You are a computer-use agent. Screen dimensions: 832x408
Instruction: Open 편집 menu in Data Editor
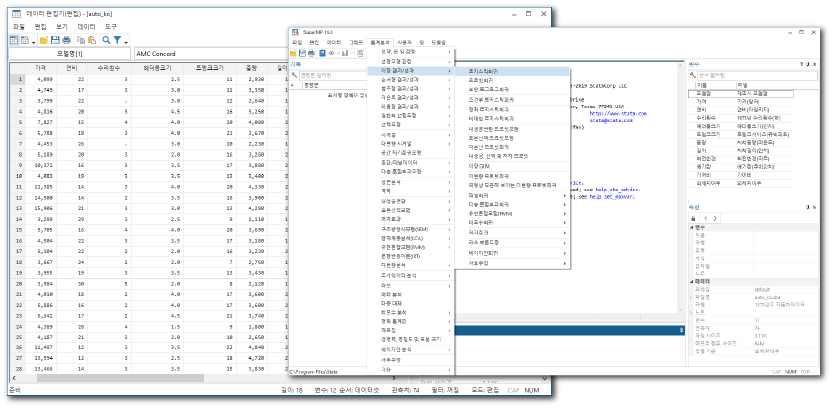click(x=40, y=26)
